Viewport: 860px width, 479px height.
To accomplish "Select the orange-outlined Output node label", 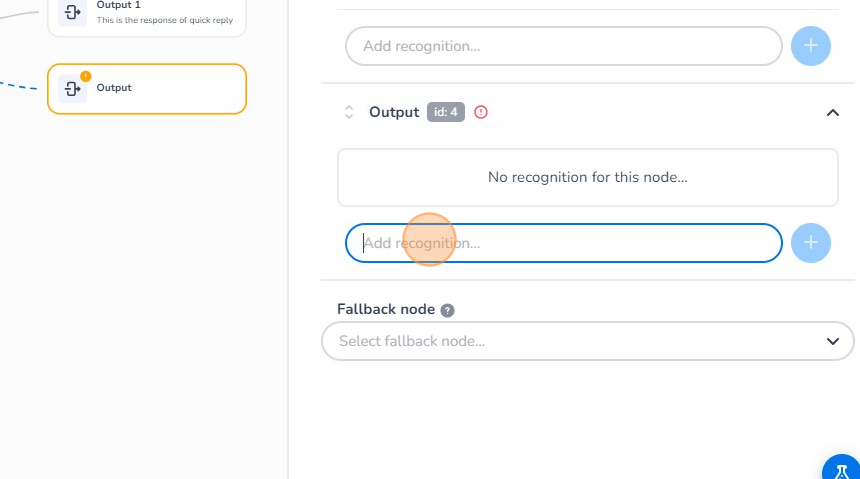I will 114,88.
